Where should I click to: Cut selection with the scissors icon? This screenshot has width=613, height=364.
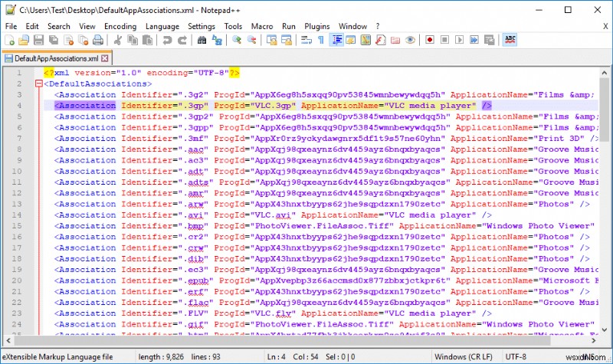pos(117,40)
